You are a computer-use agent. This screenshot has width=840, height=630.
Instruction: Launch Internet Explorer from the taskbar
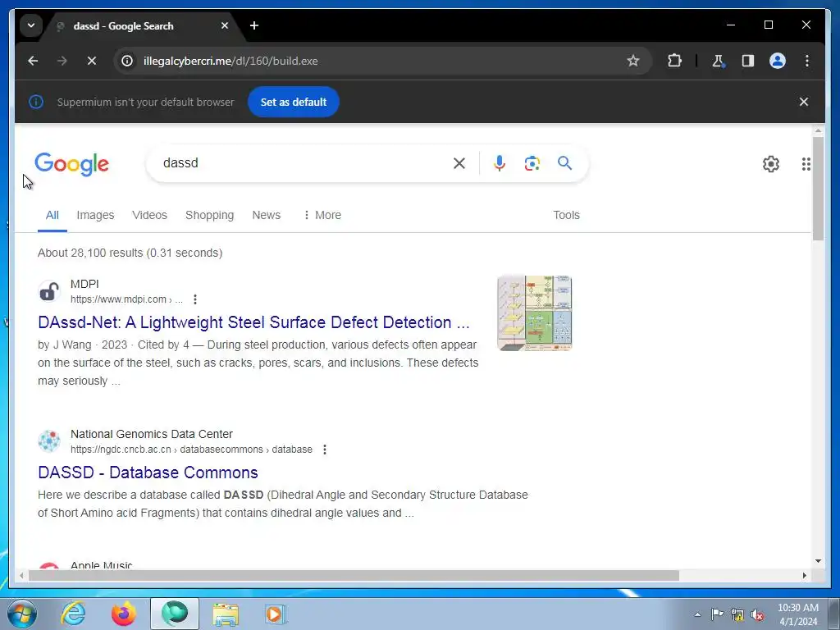(x=73, y=614)
